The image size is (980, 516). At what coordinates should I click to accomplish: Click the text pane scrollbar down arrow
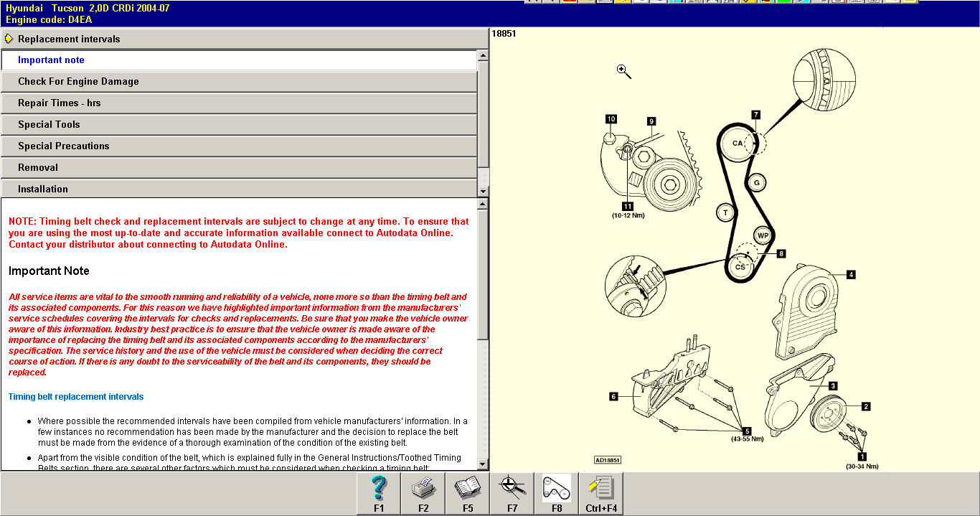(x=483, y=464)
